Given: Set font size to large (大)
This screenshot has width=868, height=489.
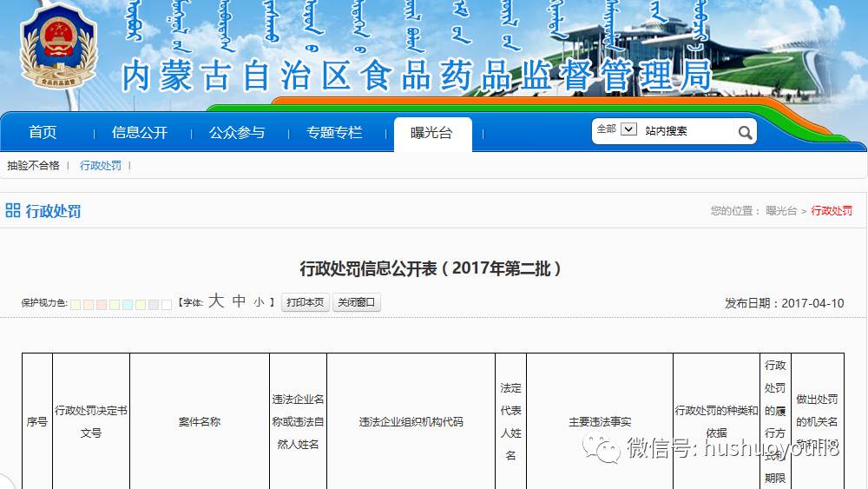Looking at the screenshot, I should coord(216,301).
